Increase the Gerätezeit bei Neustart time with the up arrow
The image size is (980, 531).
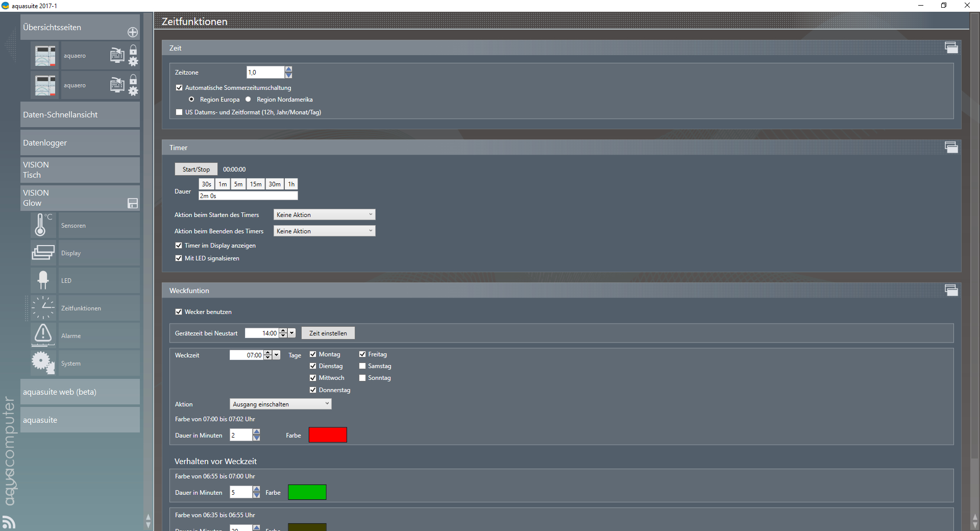(x=283, y=331)
